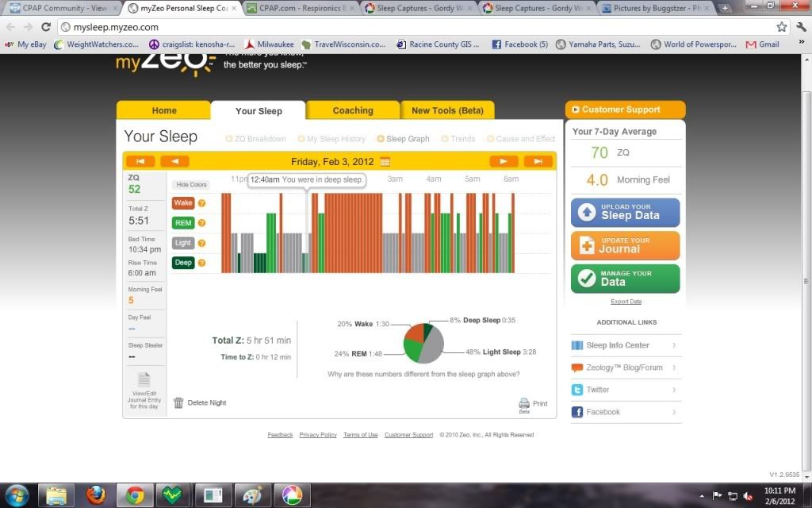Open New Tools (Beta) tab

(447, 110)
